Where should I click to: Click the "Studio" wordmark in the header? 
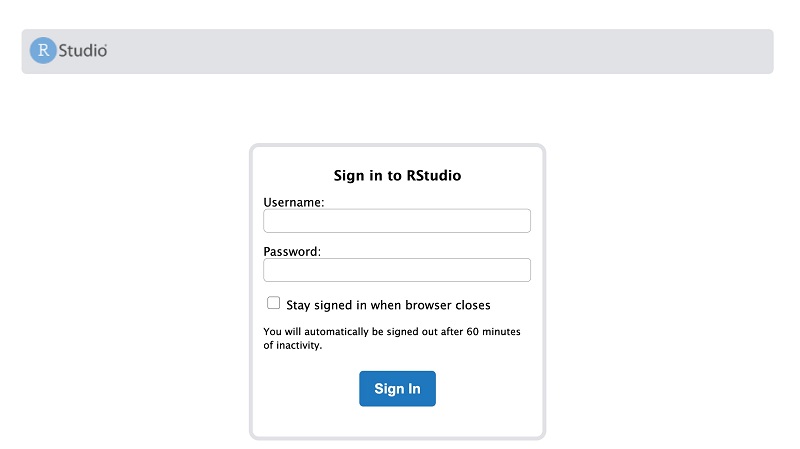(x=83, y=51)
